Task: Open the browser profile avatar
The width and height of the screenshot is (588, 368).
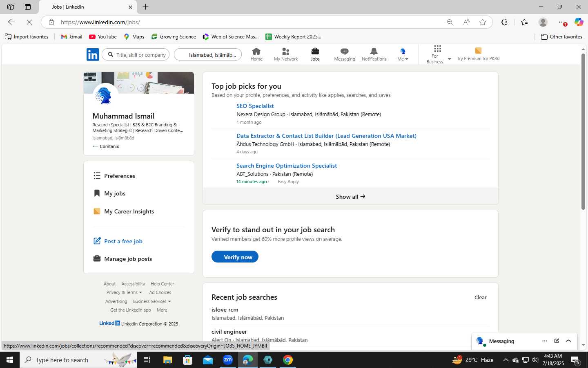Action: click(543, 22)
